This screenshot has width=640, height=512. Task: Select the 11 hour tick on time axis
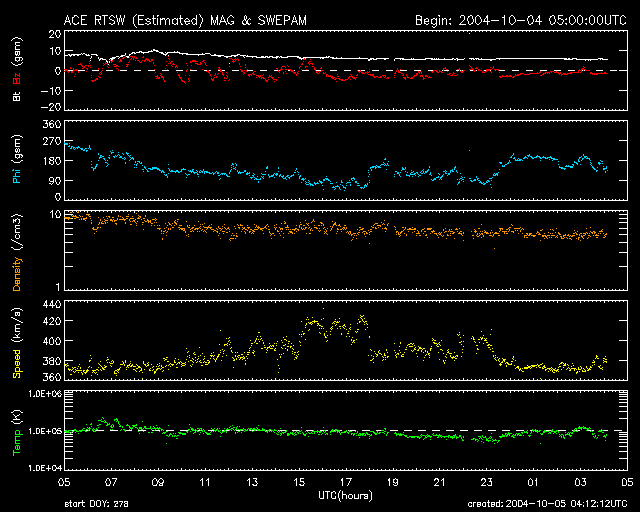pos(205,482)
